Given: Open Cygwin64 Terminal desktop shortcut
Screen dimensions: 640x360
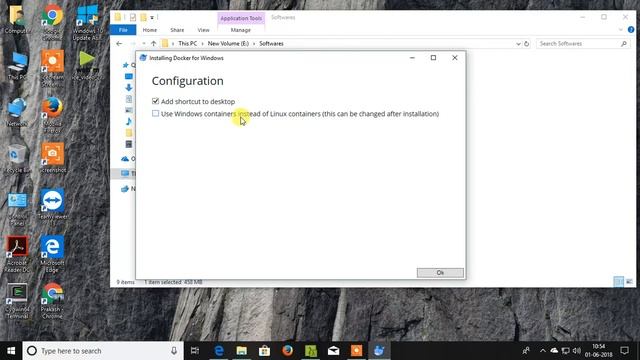Looking at the screenshot, I should [17, 301].
